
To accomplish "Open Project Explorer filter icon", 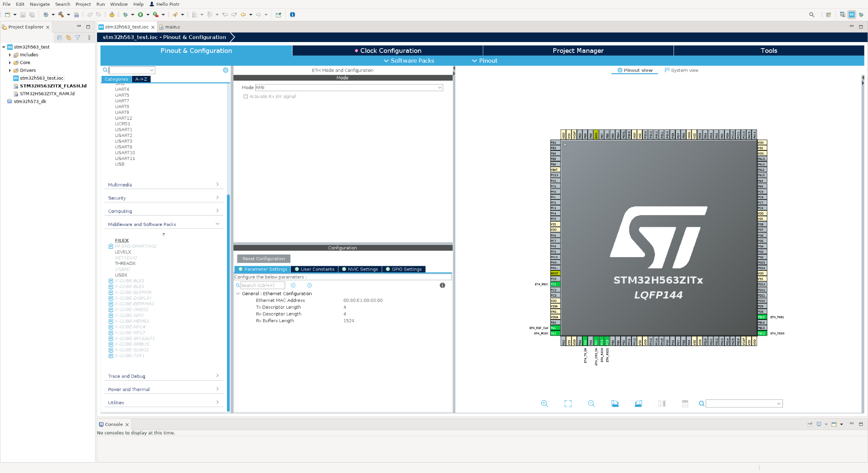I will (78, 38).
